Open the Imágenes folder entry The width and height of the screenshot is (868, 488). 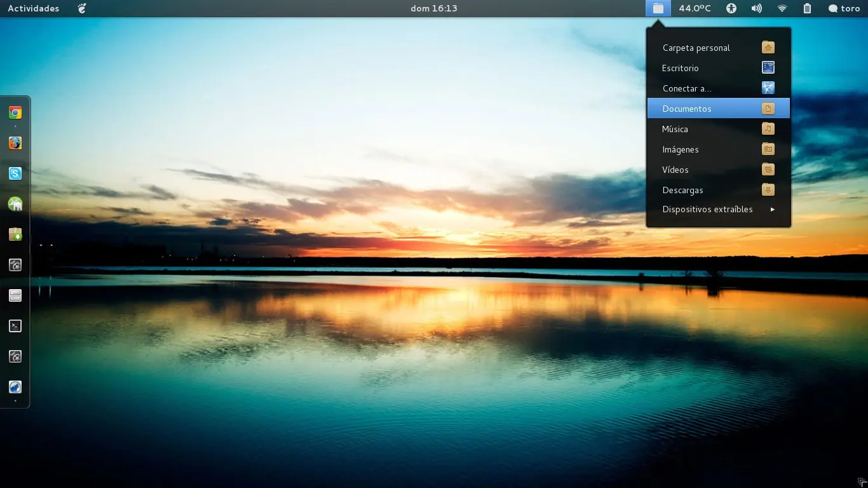click(x=719, y=149)
